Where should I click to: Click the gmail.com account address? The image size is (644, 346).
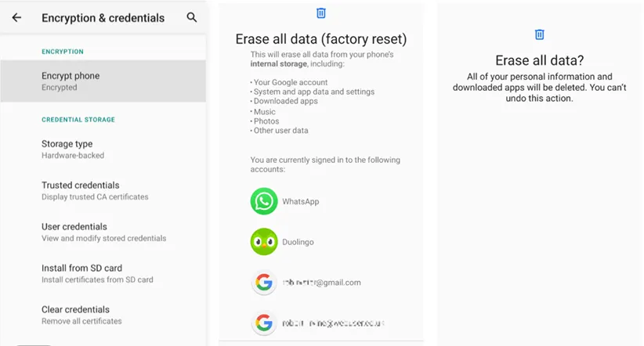321,283
